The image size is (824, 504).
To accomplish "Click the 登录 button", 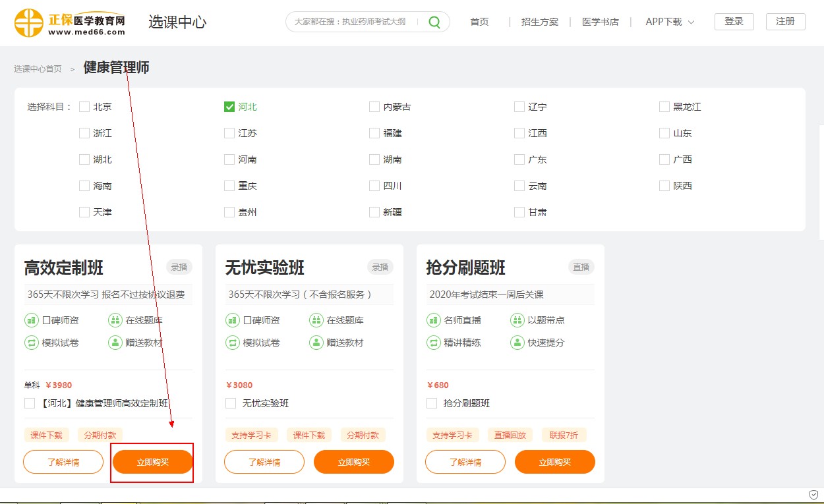I will pos(734,22).
